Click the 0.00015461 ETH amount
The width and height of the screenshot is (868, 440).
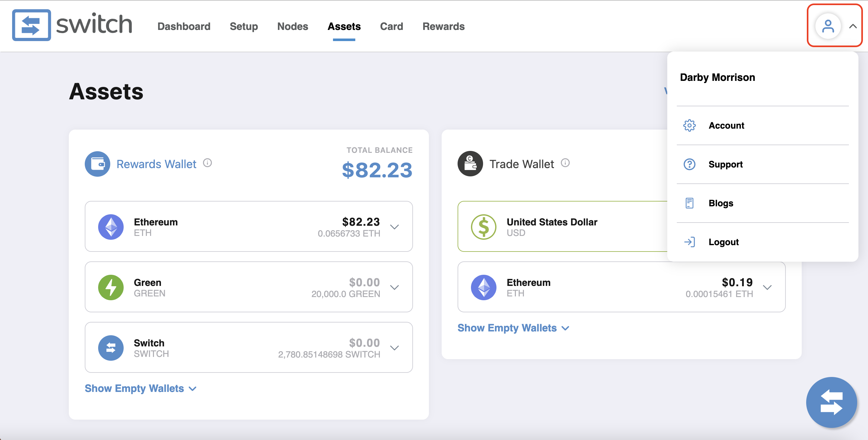pyautogui.click(x=719, y=294)
